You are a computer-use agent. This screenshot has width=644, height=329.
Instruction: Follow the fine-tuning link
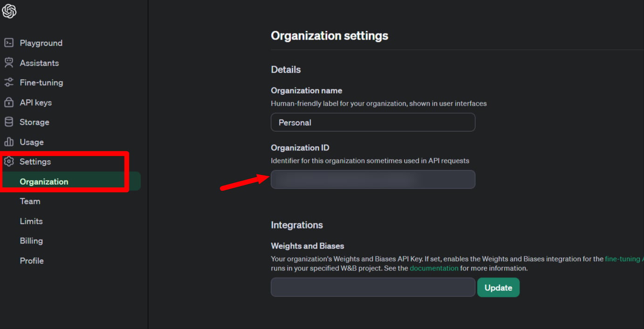[624, 259]
